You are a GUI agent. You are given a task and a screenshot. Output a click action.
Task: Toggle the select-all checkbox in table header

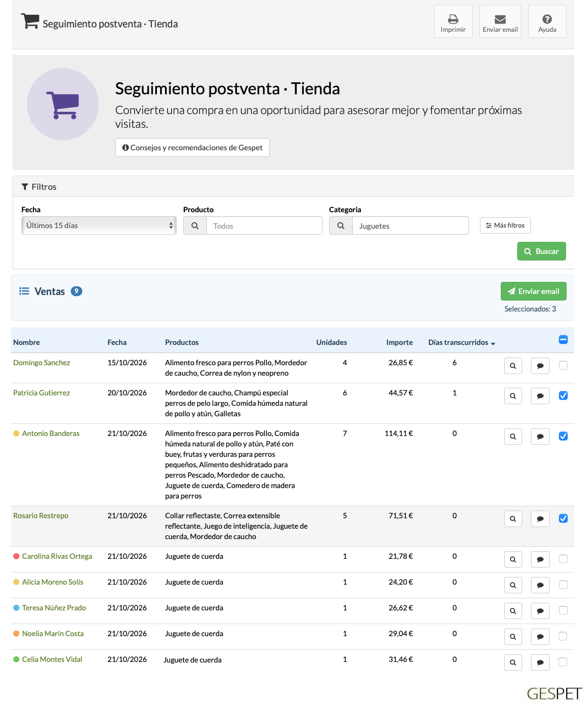pos(563,339)
